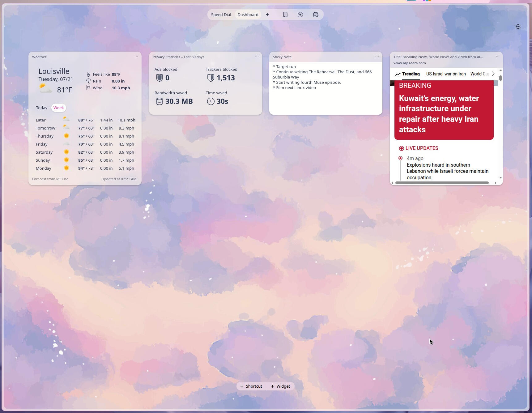Click scroll right arrow in news widget
The width and height of the screenshot is (532, 413).
pos(496,183)
